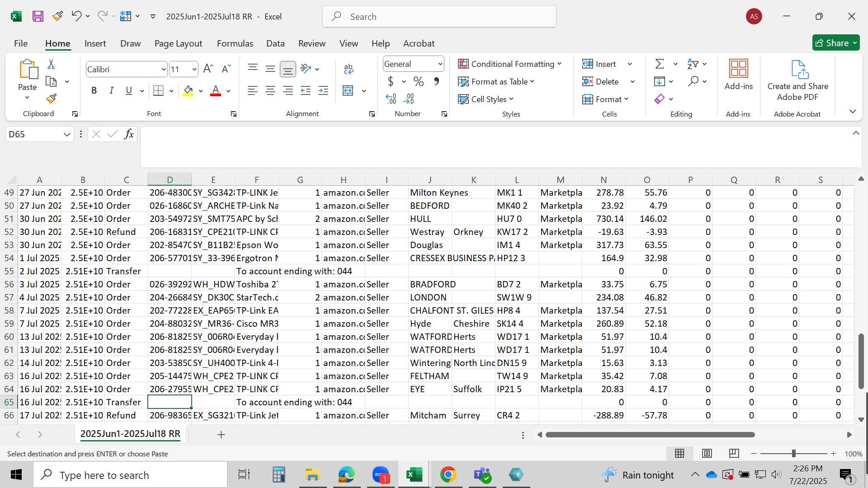This screenshot has height=488, width=868.
Task: Click the Merge and Center icon
Action: (x=348, y=91)
